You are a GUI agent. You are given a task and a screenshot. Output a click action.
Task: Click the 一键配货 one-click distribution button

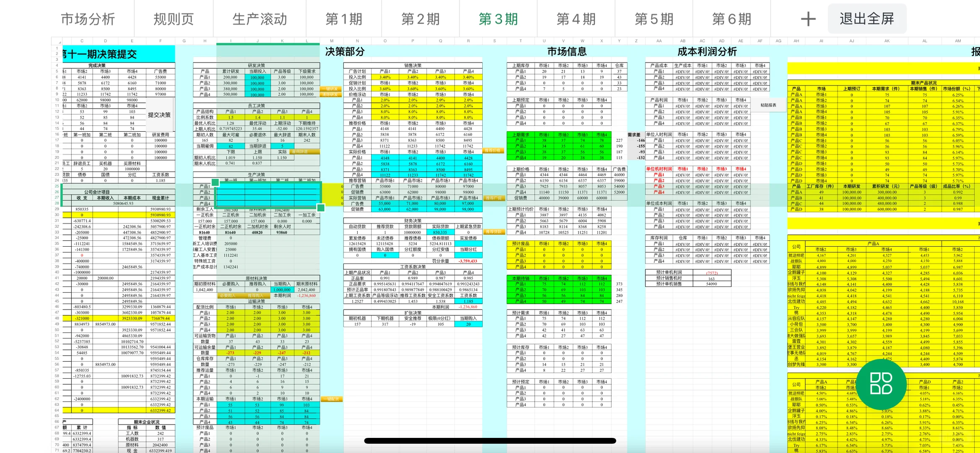pos(331,399)
